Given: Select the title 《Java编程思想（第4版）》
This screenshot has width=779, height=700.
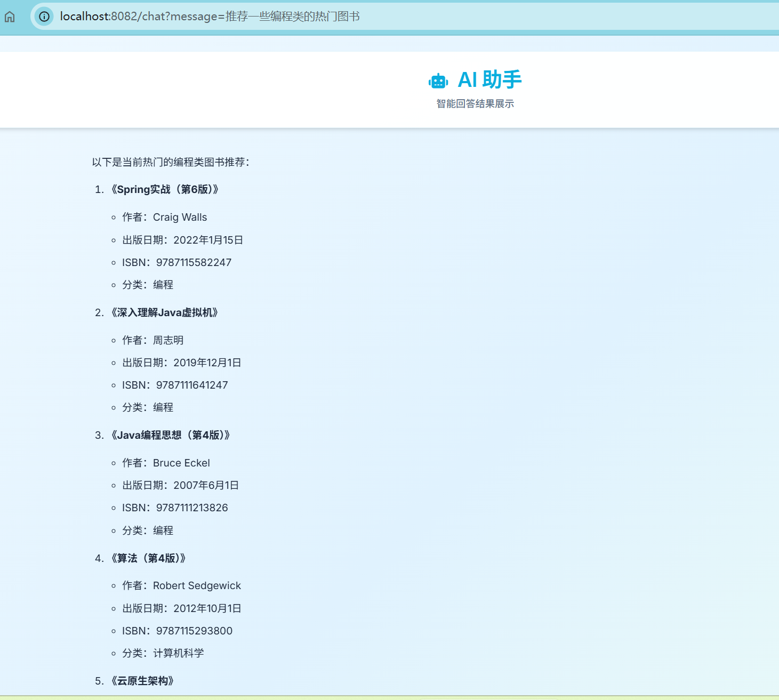Looking at the screenshot, I should point(171,435).
